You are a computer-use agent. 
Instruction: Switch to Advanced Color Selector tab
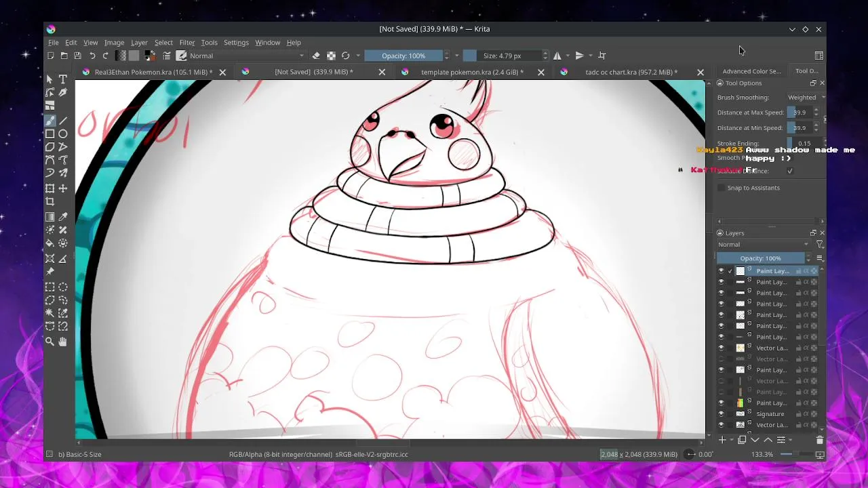751,71
